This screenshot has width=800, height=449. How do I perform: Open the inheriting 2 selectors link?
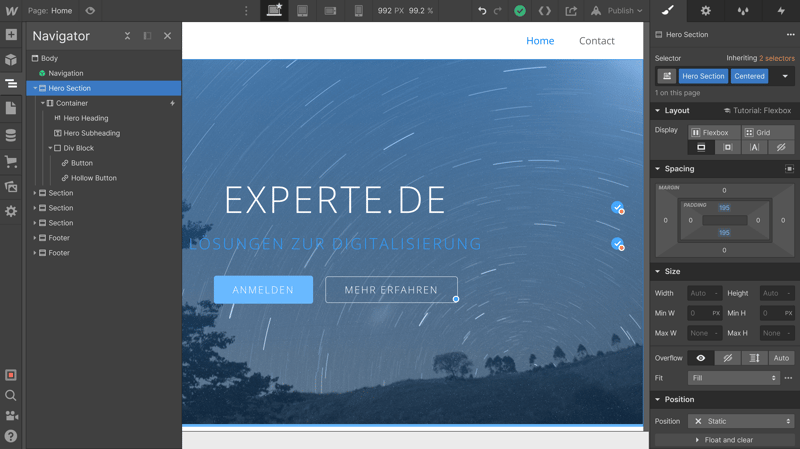coord(777,58)
